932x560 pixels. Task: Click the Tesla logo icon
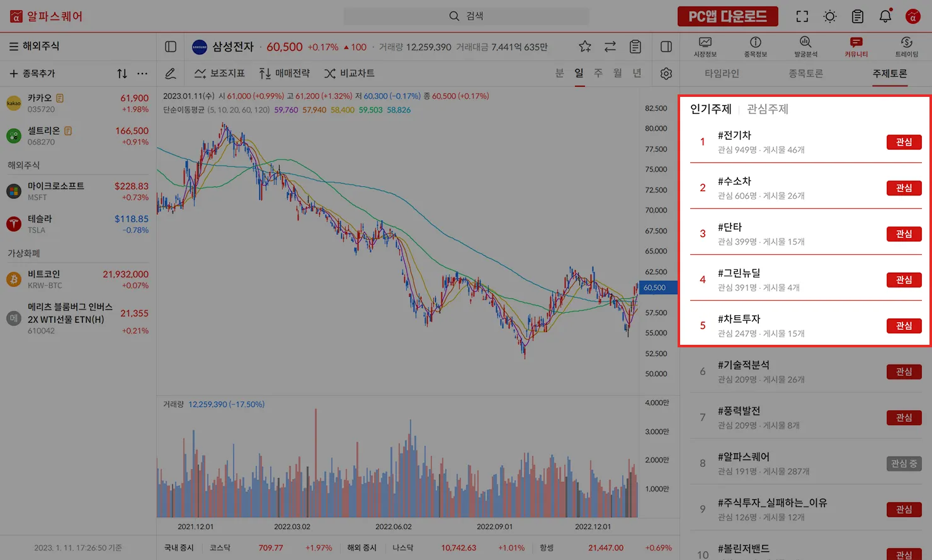point(14,224)
